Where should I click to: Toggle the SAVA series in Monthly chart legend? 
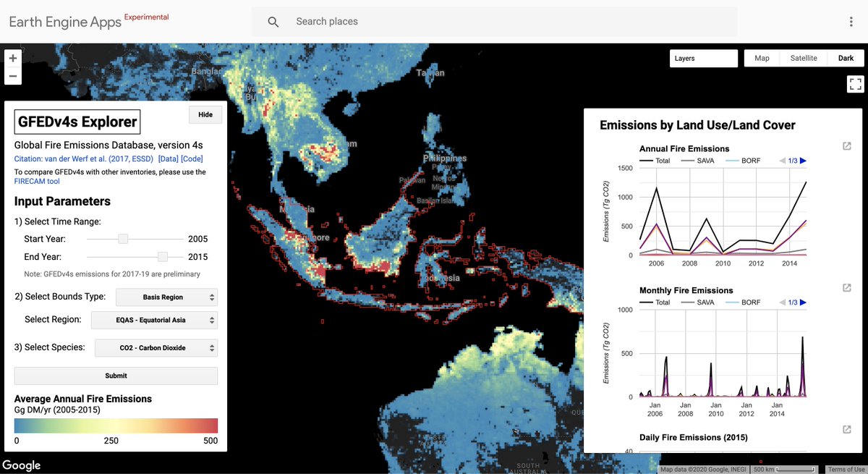pyautogui.click(x=697, y=302)
